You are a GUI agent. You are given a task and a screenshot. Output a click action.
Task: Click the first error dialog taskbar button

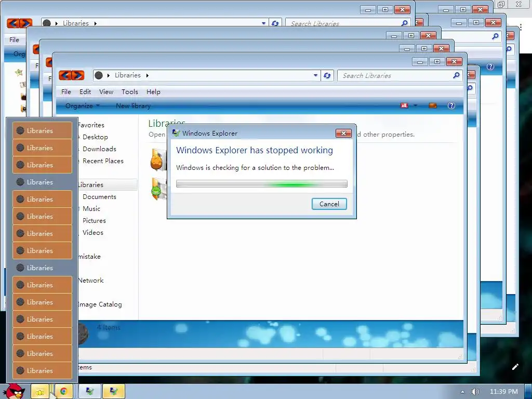89,392
